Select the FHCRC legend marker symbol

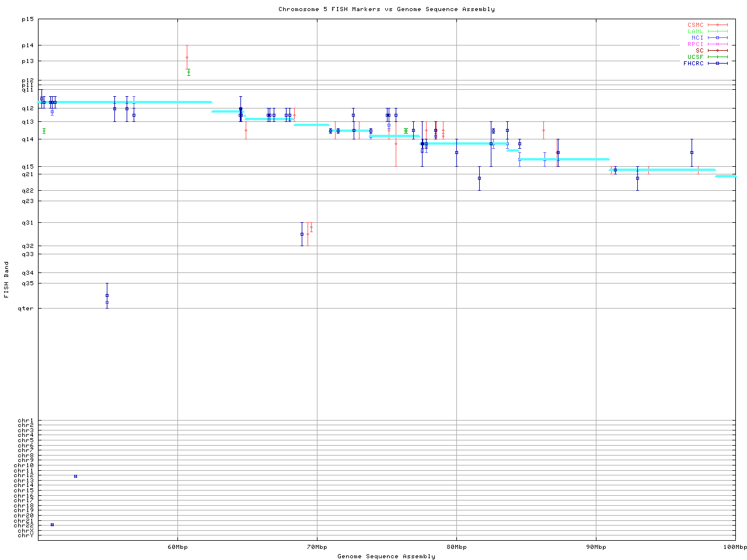[717, 63]
